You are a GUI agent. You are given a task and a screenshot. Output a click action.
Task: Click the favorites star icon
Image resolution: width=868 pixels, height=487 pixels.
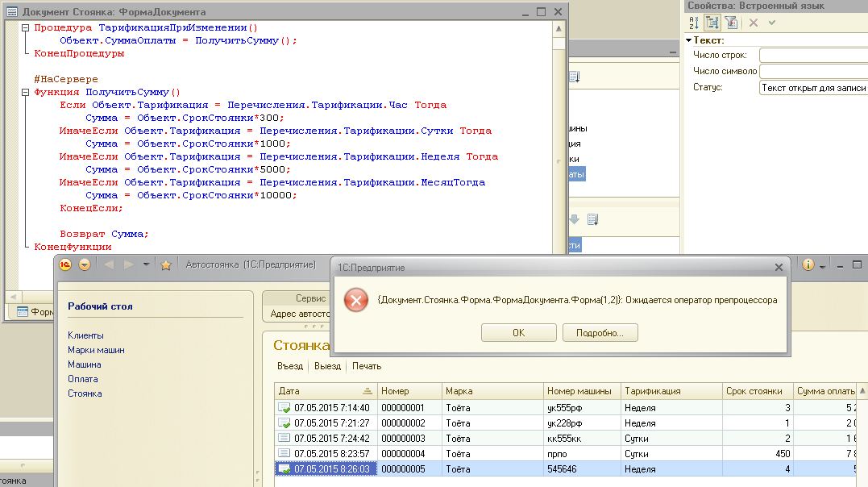tap(165, 265)
